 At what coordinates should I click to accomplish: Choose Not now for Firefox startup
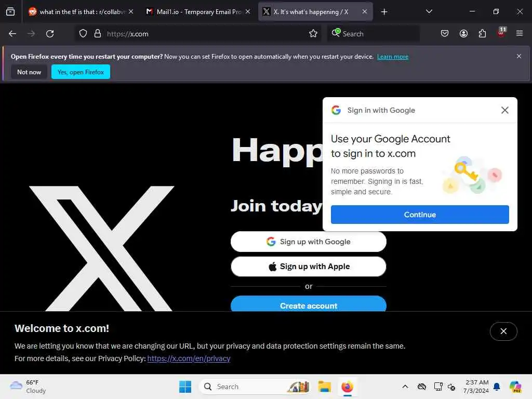point(29,72)
